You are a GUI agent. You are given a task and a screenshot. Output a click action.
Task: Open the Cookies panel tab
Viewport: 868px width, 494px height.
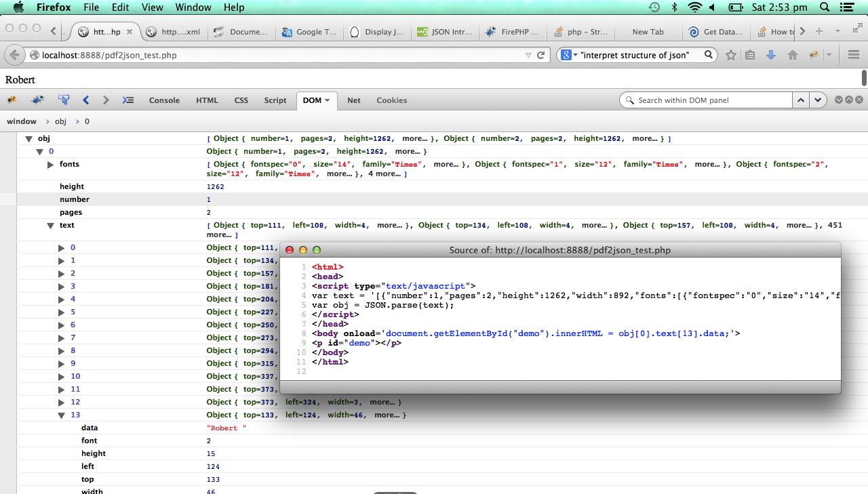pos(392,100)
